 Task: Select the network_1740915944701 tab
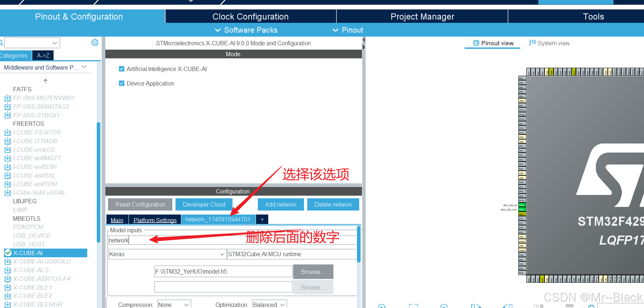pyautogui.click(x=218, y=219)
